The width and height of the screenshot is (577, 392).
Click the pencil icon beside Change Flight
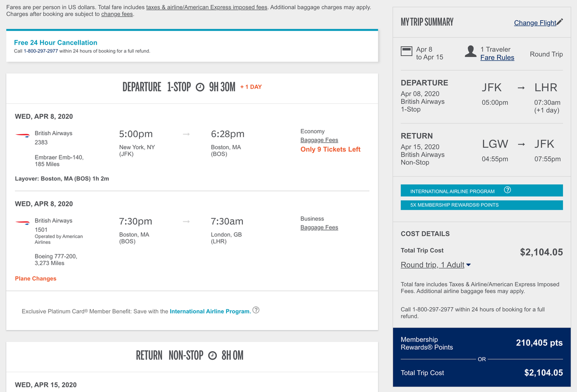click(559, 22)
